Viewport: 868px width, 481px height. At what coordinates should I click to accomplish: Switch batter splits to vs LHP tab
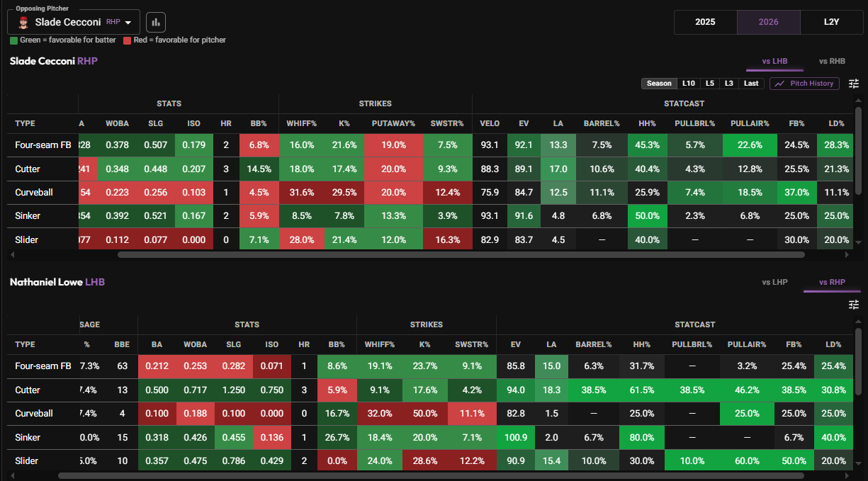point(774,282)
